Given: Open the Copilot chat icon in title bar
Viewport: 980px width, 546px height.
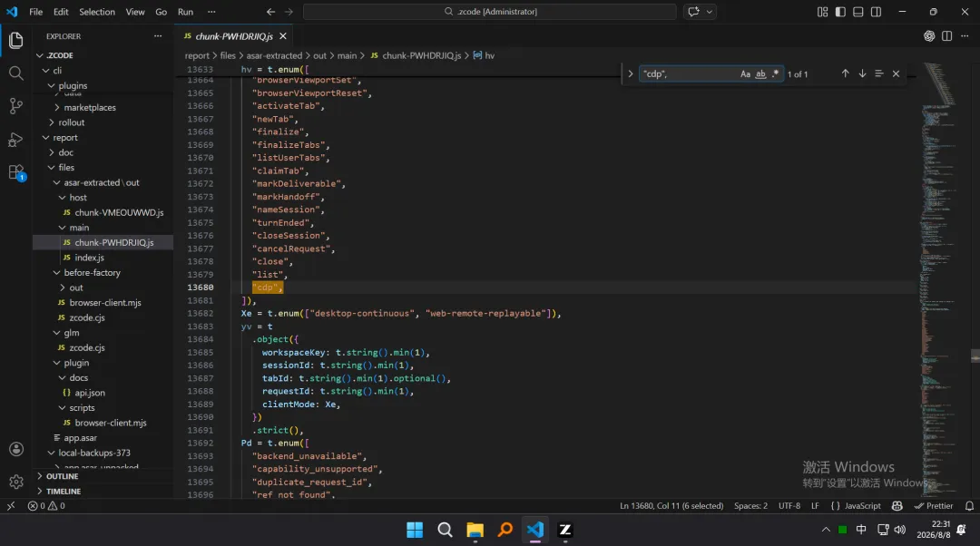Looking at the screenshot, I should click(694, 11).
